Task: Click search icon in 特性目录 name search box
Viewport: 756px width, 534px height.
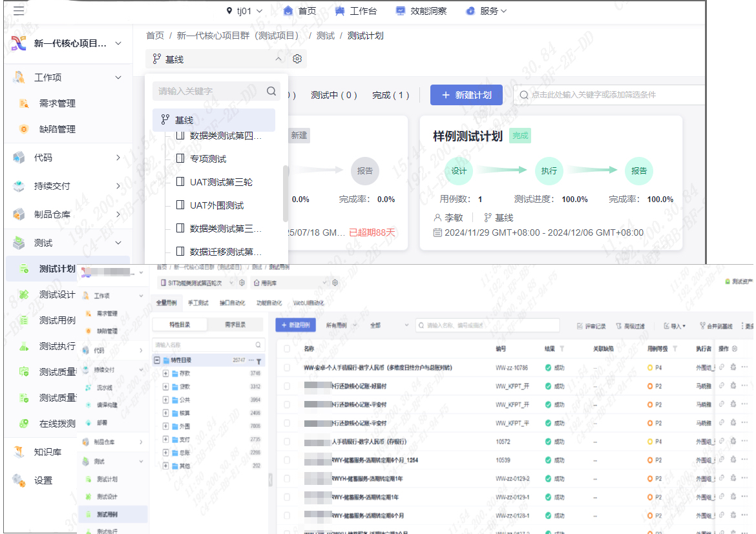Action: (x=258, y=345)
